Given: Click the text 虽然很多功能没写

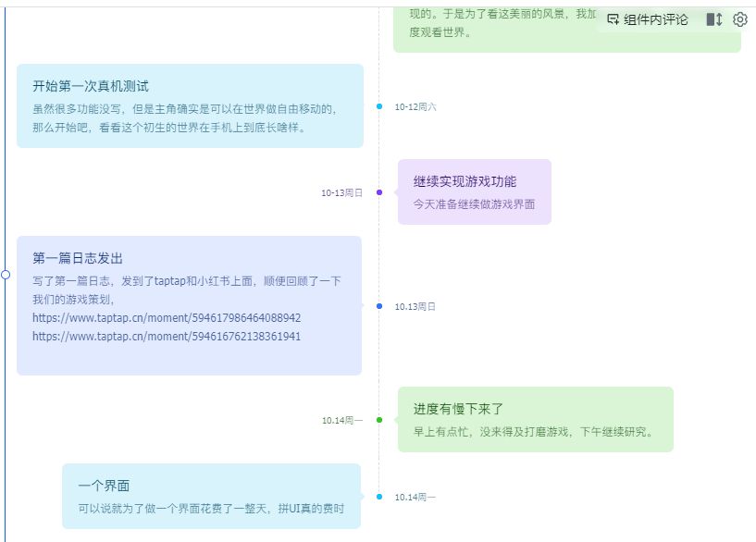Looking at the screenshot, I should point(77,109).
